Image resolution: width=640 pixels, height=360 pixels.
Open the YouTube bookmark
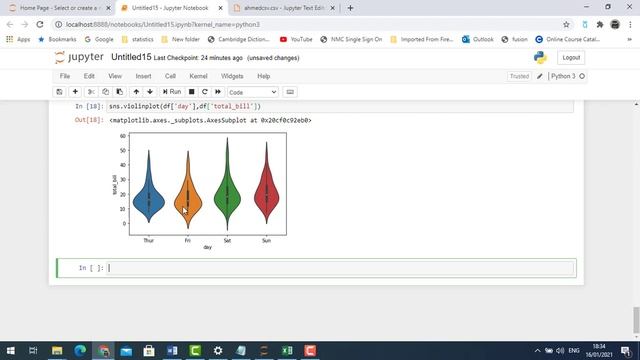296,39
